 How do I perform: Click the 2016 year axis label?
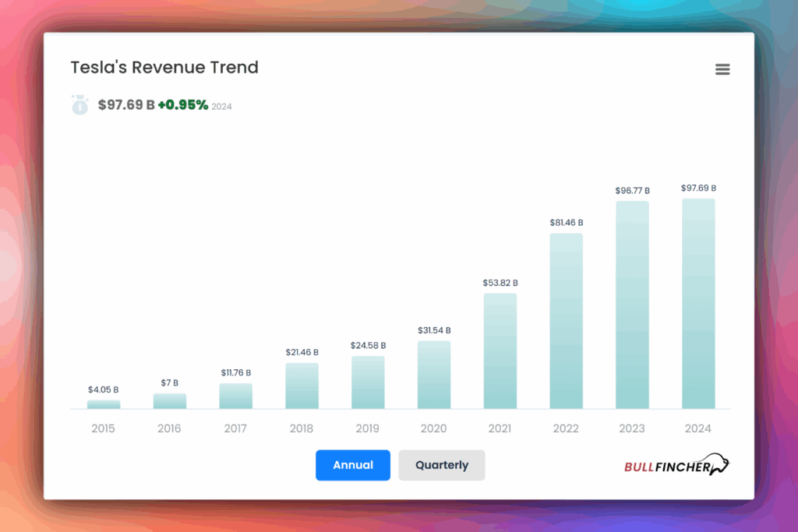(169, 428)
